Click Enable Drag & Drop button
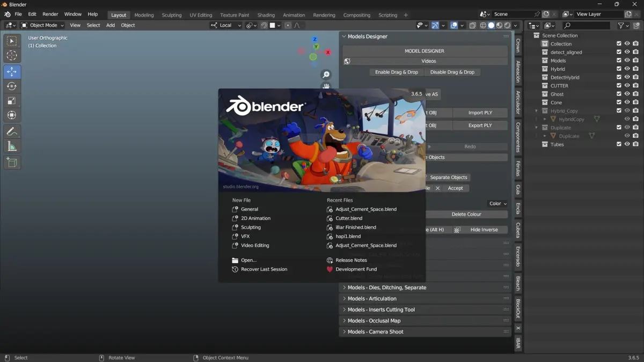 [397, 72]
